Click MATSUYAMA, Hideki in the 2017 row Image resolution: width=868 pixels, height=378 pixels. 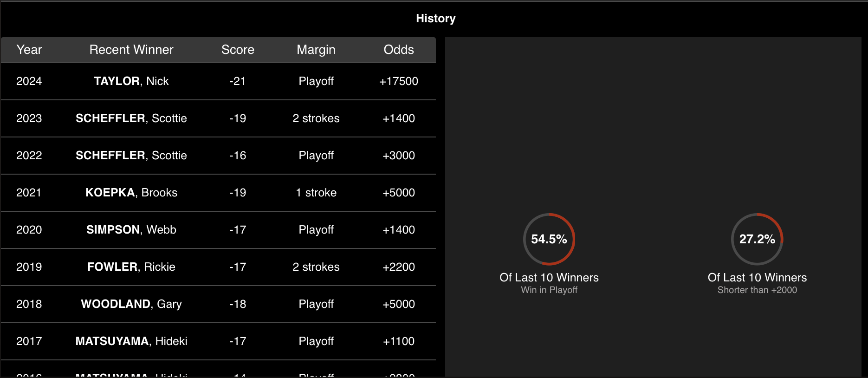tap(131, 341)
